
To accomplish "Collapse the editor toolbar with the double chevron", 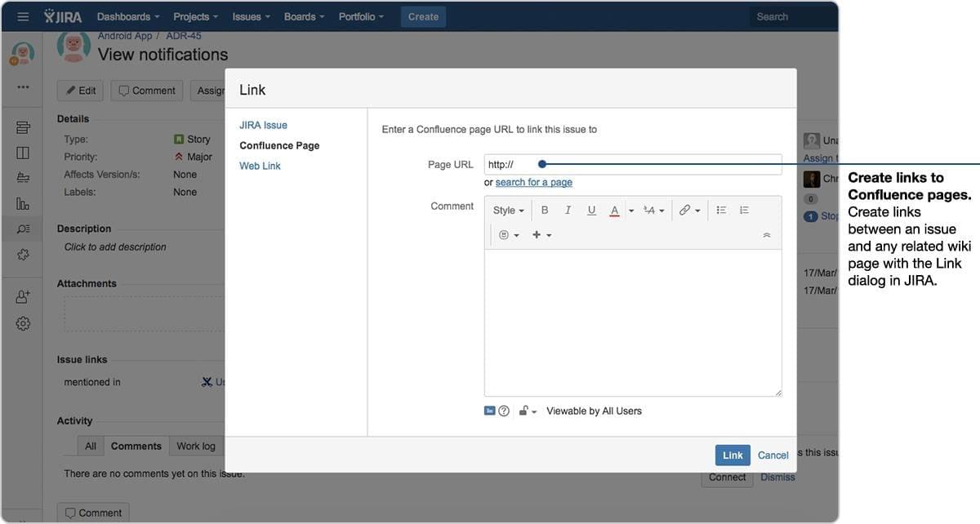I will pos(766,235).
